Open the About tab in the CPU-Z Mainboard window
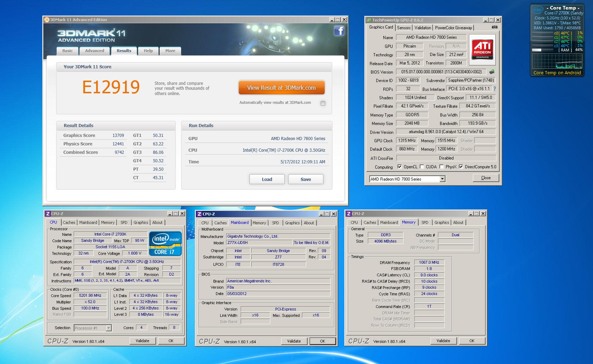593x364 pixels. pos(309,223)
